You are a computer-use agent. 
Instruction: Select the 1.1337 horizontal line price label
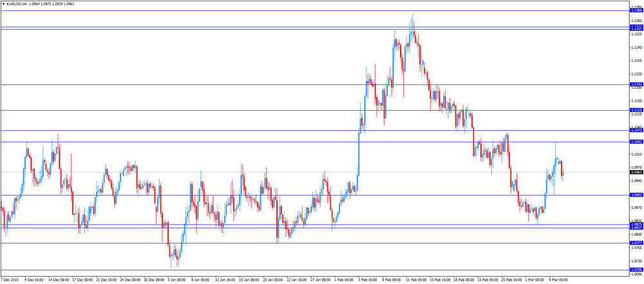pos(636,29)
